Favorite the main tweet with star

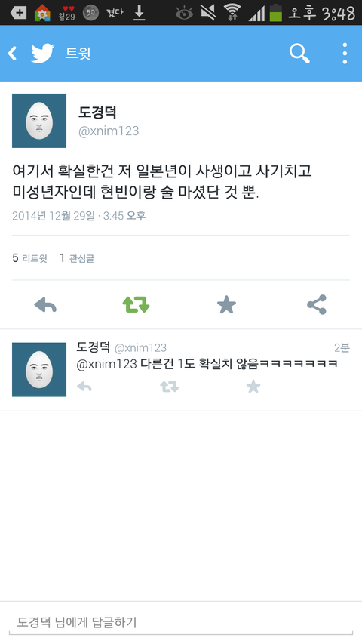(226, 305)
